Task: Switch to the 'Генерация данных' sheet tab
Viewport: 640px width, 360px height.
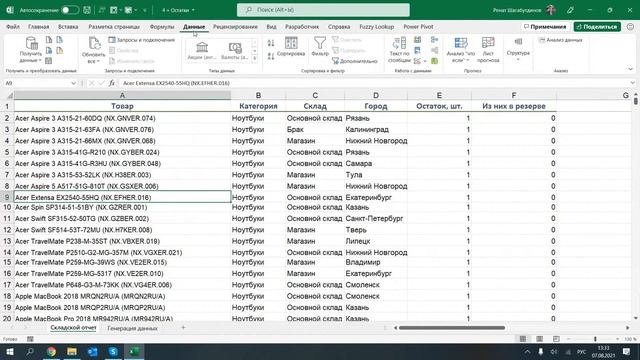Action: click(x=132, y=328)
